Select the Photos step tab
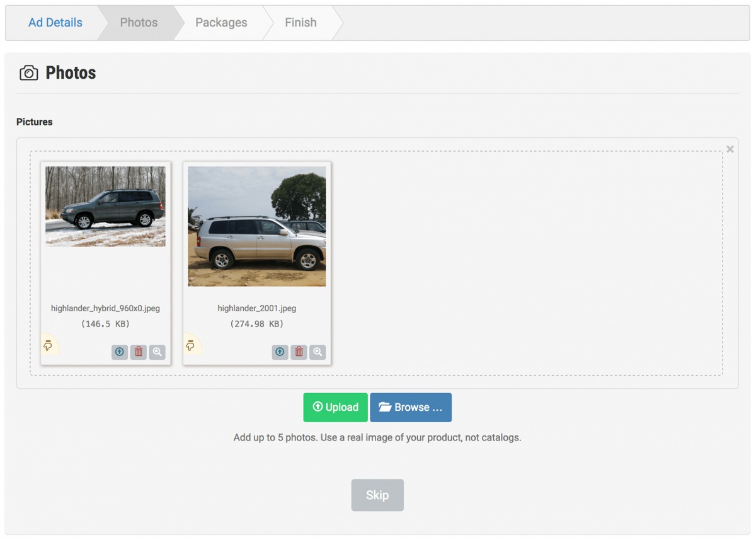Screen dimensions: 756x540 (x=139, y=23)
